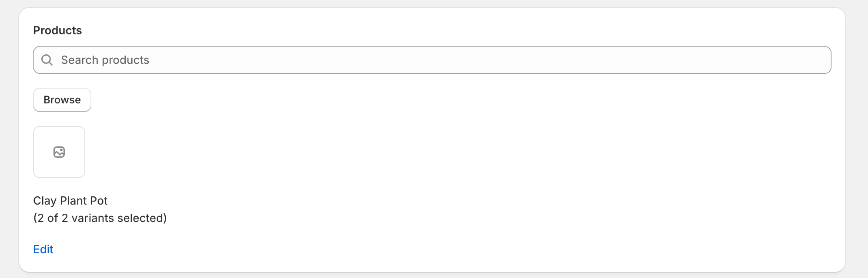Click the missing-image icon for Clay Plant Pot
The height and width of the screenshot is (278, 868).
pyautogui.click(x=59, y=152)
